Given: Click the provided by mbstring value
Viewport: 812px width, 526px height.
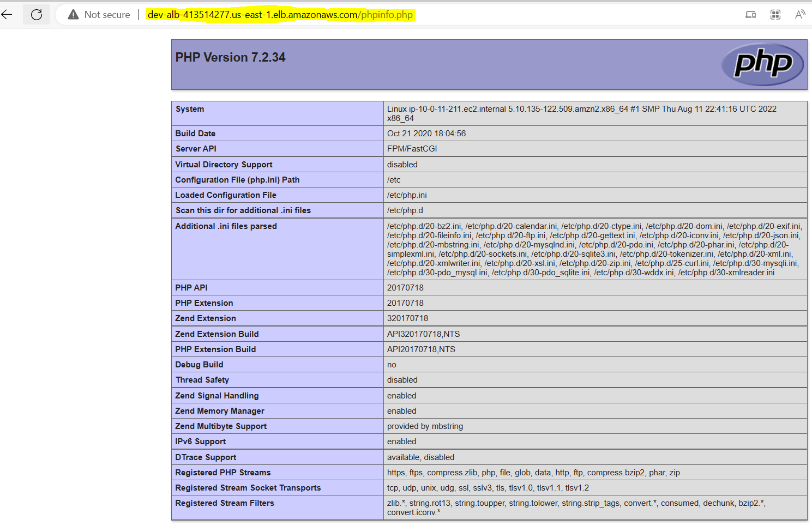Looking at the screenshot, I should (x=425, y=426).
